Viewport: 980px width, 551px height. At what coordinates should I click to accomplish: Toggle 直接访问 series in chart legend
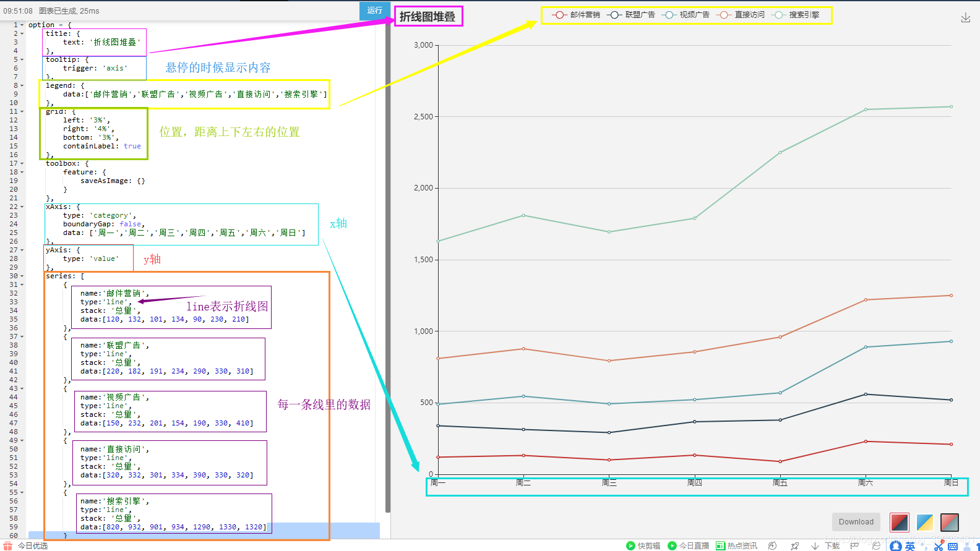point(741,15)
